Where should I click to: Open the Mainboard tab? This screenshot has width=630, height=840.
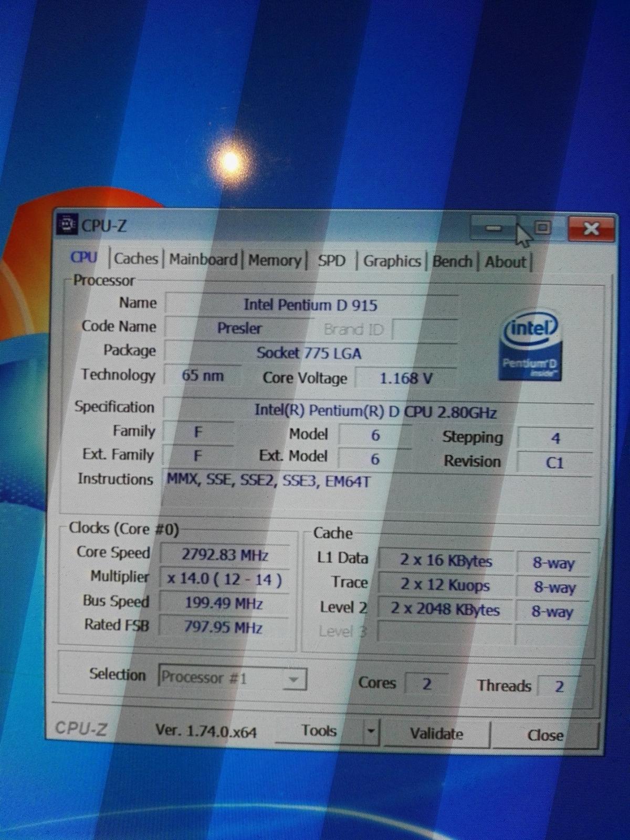click(203, 259)
